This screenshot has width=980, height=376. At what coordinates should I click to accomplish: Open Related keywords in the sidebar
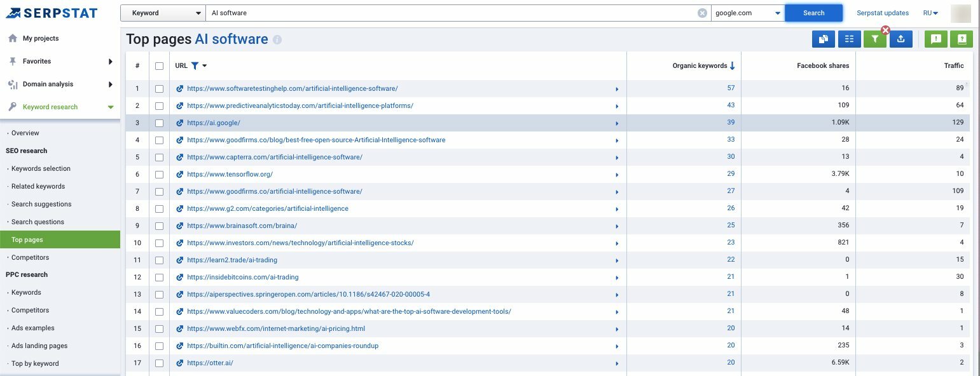[x=38, y=186]
